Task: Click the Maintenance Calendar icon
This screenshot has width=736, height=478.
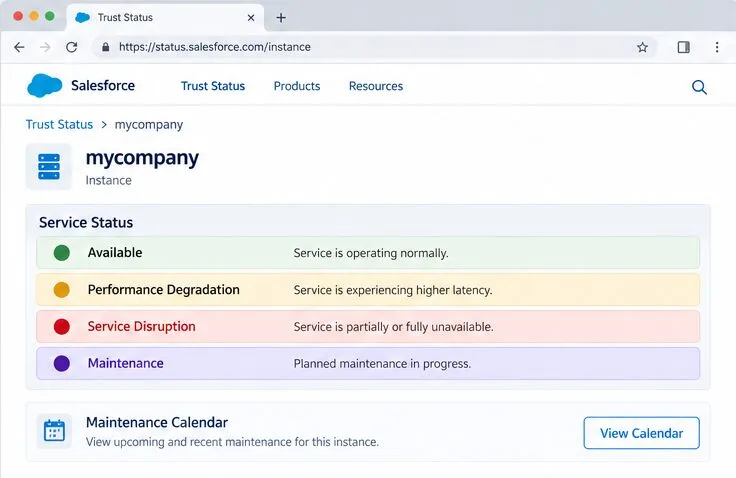Action: pyautogui.click(x=54, y=431)
